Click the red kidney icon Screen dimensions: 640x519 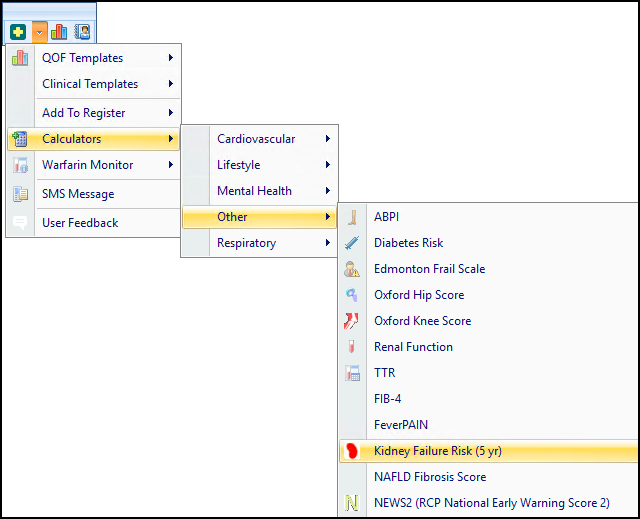click(351, 451)
